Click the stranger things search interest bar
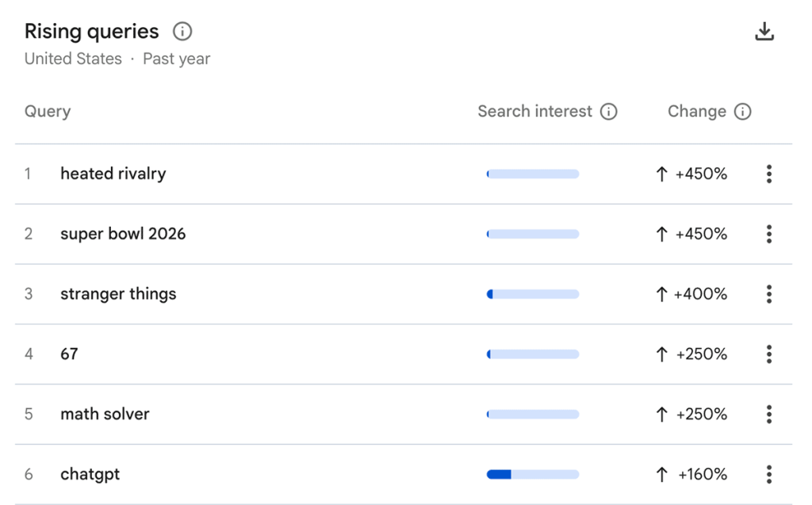Viewport: 812px width, 505px height. tap(532, 294)
